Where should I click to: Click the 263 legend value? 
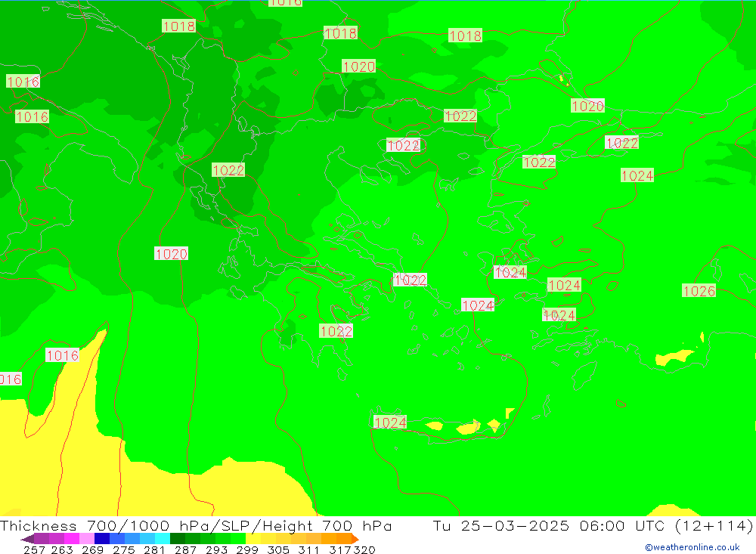(x=62, y=549)
